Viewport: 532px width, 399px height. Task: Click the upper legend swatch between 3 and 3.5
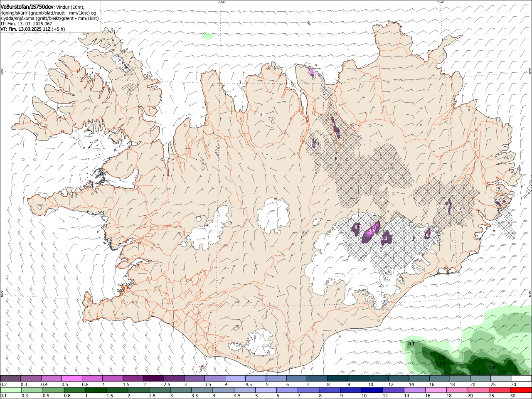(194, 379)
